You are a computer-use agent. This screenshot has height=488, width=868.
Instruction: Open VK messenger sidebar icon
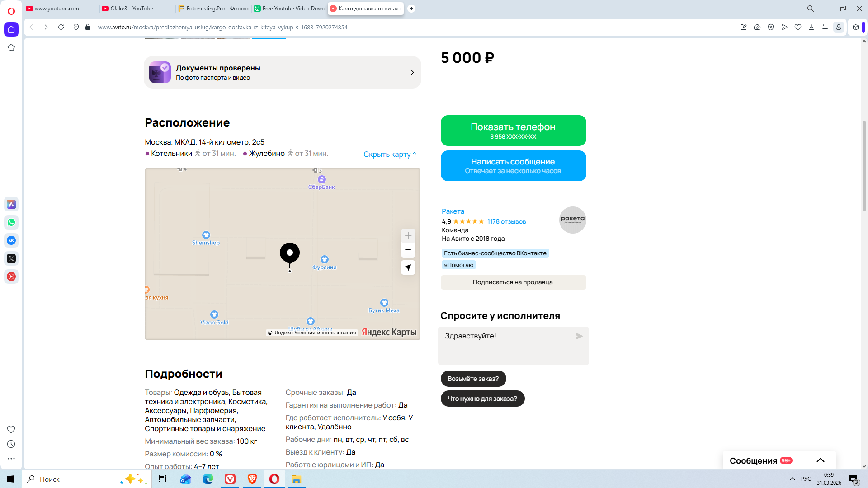(x=11, y=240)
